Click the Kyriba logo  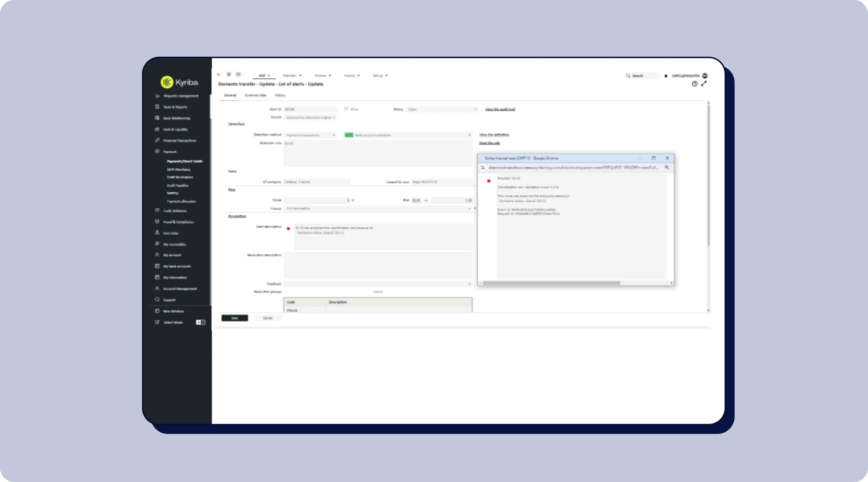(x=179, y=82)
